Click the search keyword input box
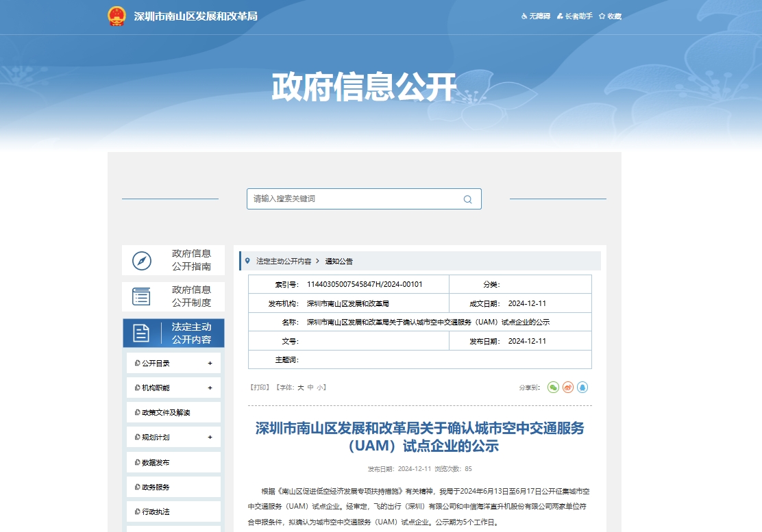762x532 pixels. pyautogui.click(x=356, y=199)
